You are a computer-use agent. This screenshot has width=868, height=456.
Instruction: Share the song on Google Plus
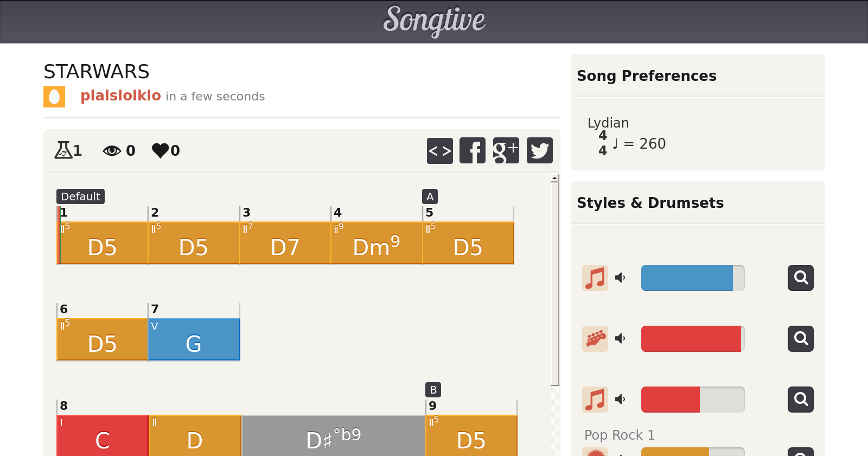[x=506, y=150]
